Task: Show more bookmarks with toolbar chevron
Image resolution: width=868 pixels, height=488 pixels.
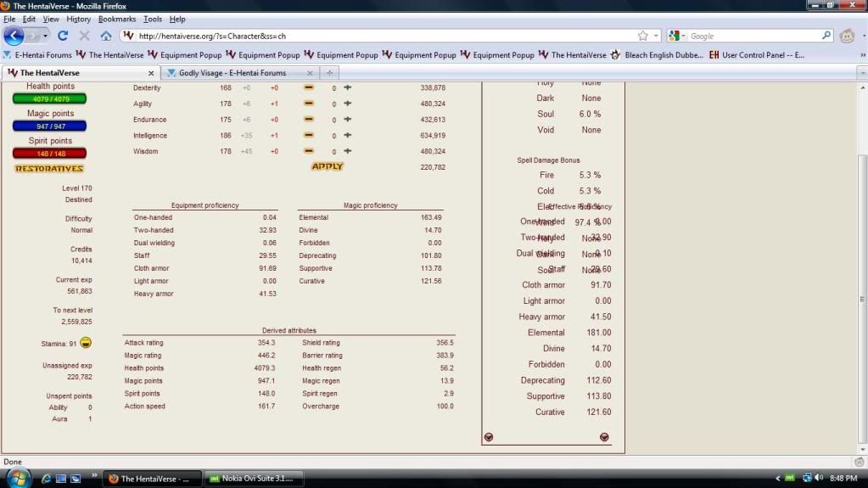Action: [x=862, y=55]
